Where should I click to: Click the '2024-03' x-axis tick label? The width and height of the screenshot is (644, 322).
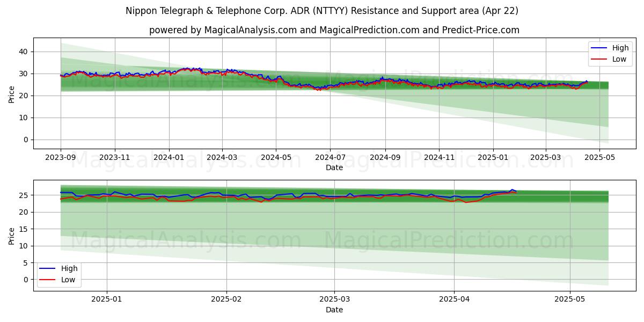point(222,157)
